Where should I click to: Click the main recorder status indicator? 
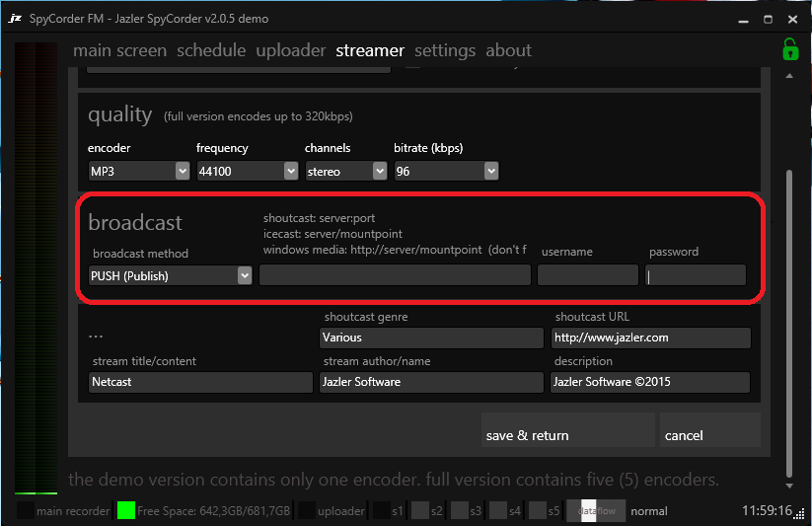(26, 510)
